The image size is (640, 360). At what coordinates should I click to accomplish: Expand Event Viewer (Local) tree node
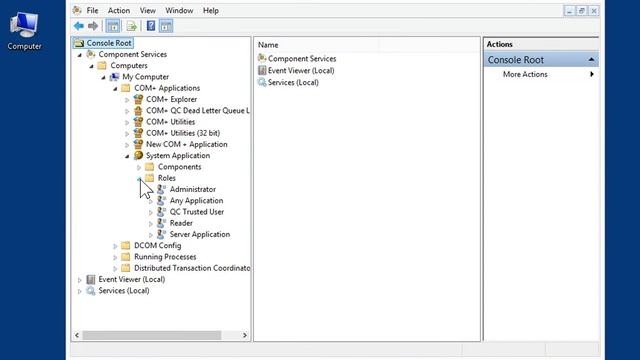coord(80,280)
